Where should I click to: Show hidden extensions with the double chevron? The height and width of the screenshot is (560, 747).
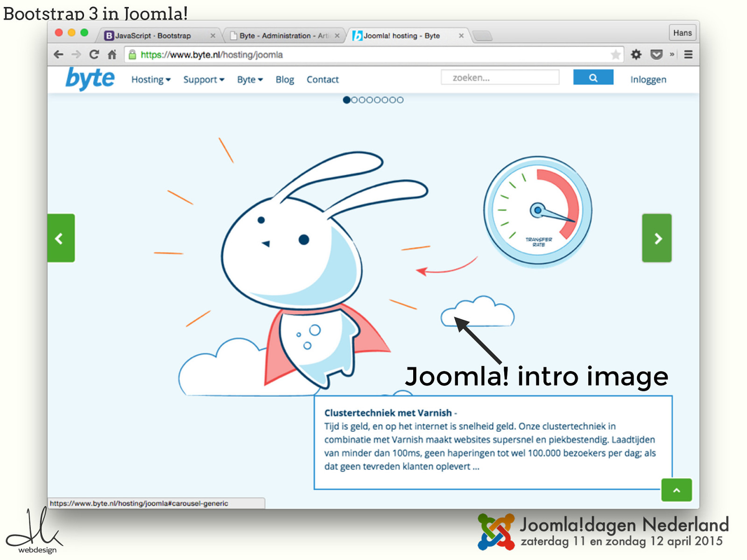coord(672,55)
